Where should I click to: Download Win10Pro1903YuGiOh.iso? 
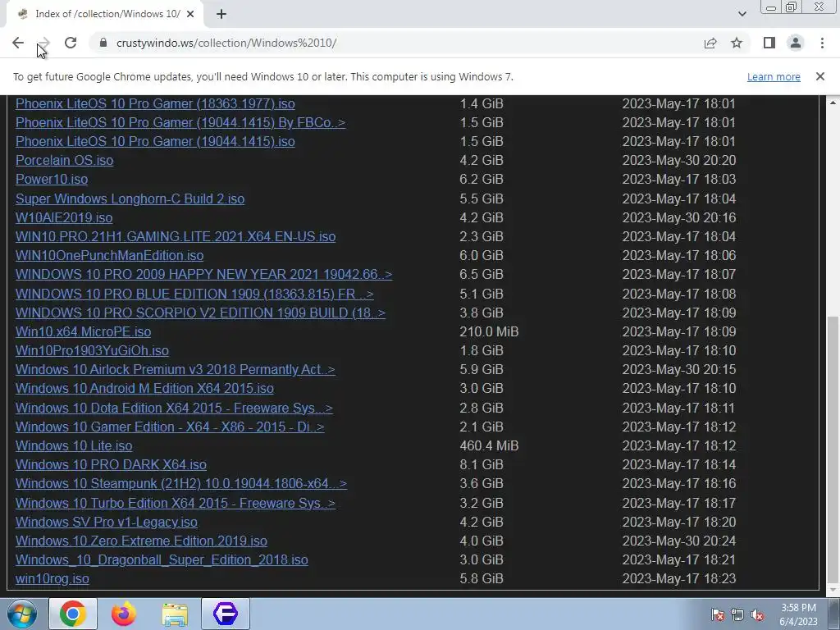tap(92, 350)
